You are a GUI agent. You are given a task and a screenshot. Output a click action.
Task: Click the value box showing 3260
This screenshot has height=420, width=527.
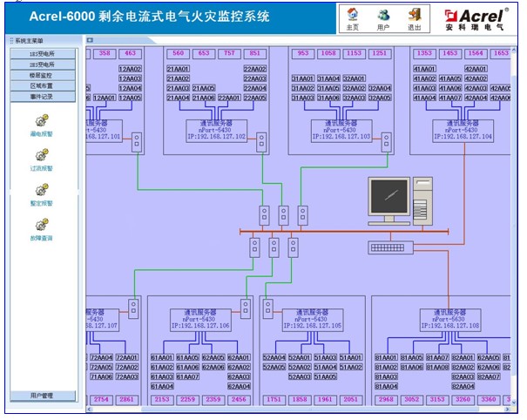pyautogui.click(x=463, y=400)
